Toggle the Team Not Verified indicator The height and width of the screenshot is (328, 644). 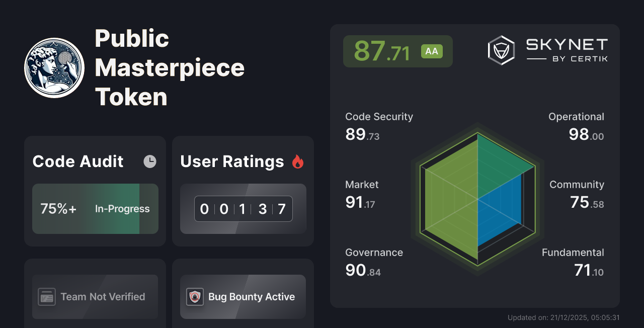(x=95, y=297)
